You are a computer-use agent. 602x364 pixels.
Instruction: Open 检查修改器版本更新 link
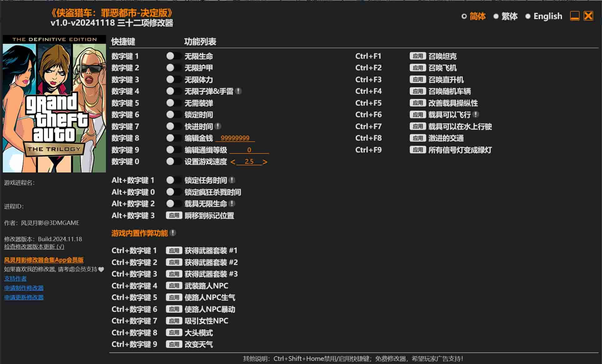(x=34, y=247)
